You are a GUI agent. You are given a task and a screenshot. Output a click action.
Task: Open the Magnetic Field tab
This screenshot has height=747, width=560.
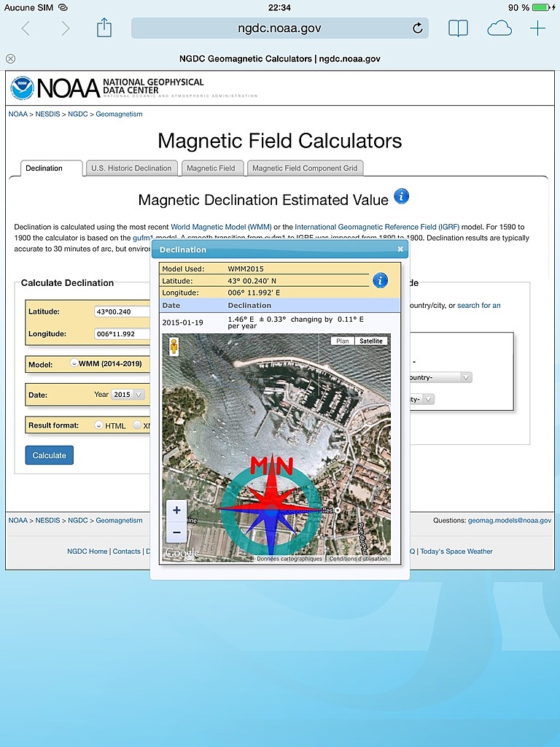pyautogui.click(x=211, y=169)
